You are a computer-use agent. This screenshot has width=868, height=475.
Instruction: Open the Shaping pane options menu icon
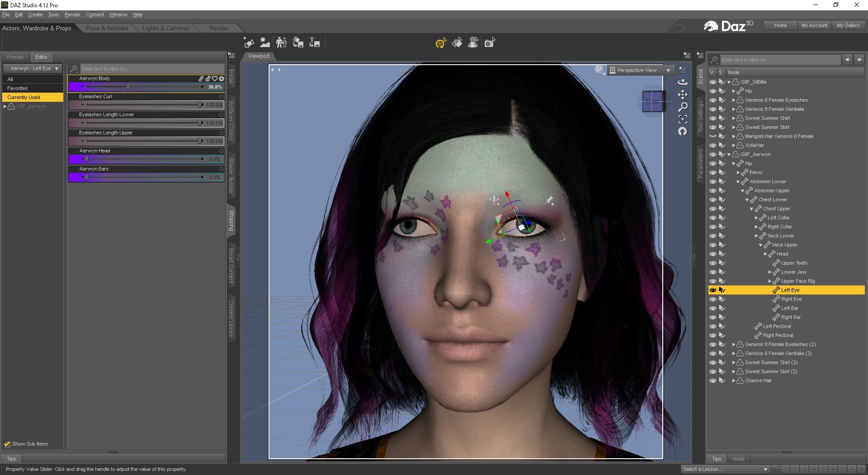pyautogui.click(x=231, y=55)
